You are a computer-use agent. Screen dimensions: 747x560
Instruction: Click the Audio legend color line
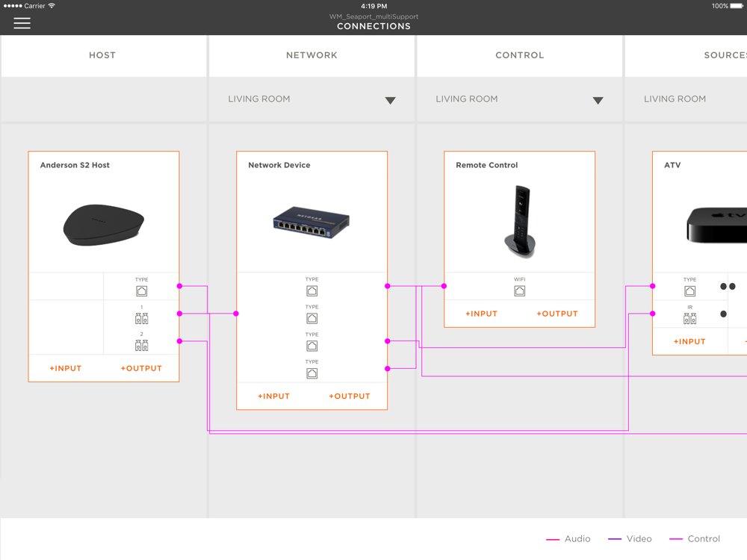553,539
